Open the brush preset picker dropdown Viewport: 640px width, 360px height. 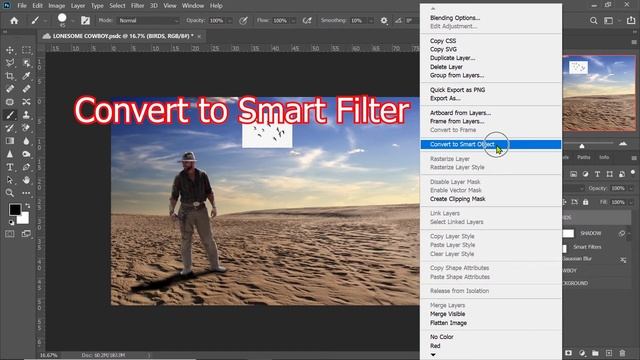click(72, 20)
